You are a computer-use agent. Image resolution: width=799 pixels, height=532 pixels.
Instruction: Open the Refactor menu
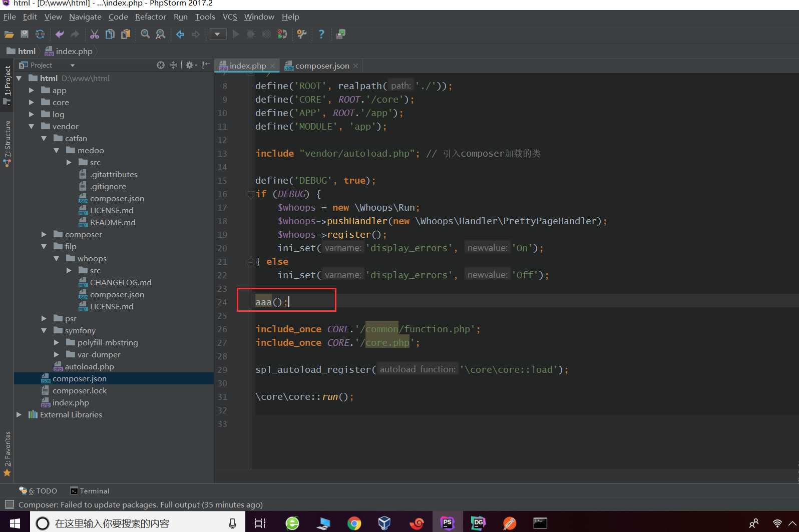[150, 17]
